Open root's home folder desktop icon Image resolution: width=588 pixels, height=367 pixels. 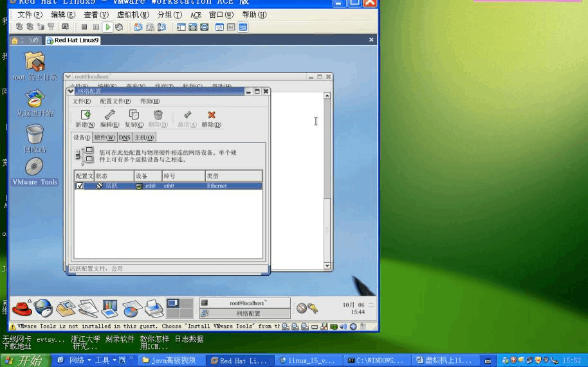point(35,62)
